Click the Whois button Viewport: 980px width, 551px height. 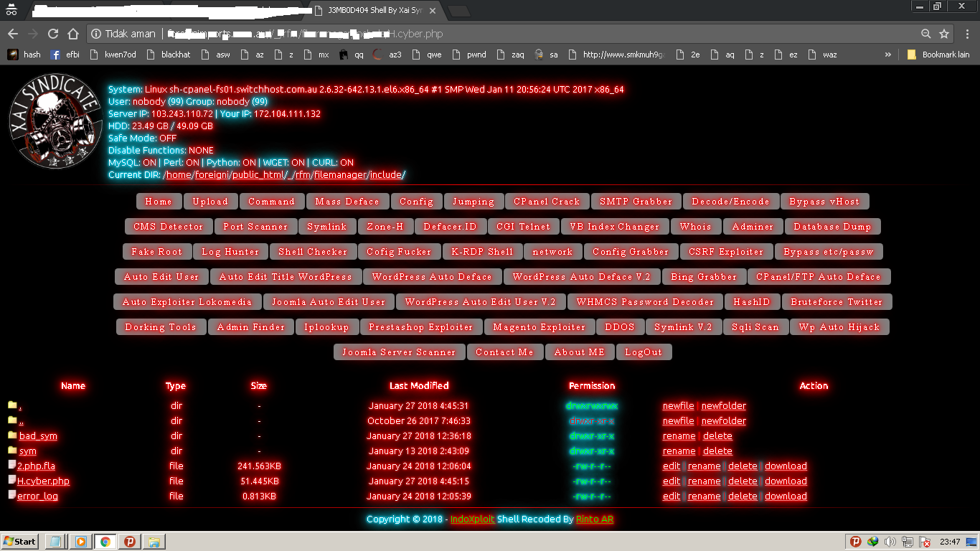pos(696,227)
